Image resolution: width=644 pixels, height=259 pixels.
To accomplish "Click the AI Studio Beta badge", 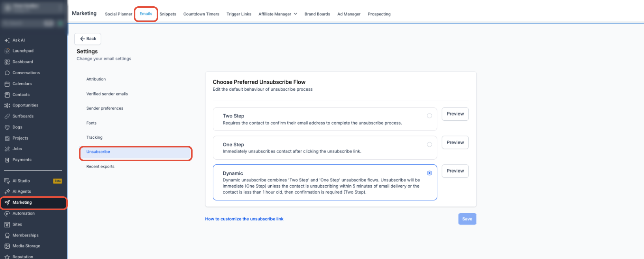I will click(58, 181).
